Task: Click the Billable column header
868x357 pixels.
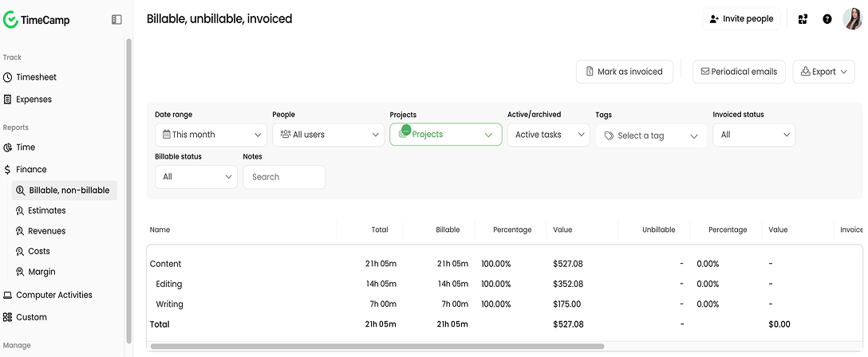Action: coord(448,229)
